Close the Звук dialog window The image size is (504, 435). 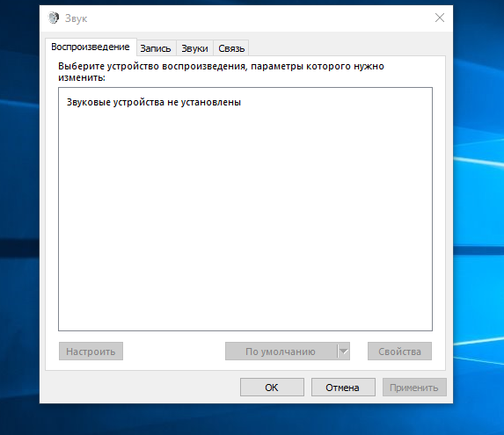click(440, 18)
